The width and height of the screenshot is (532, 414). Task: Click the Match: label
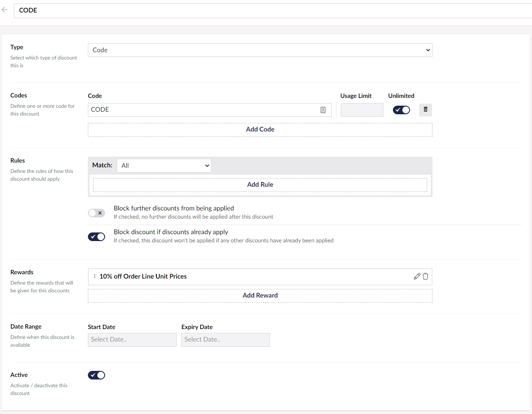tap(102, 165)
